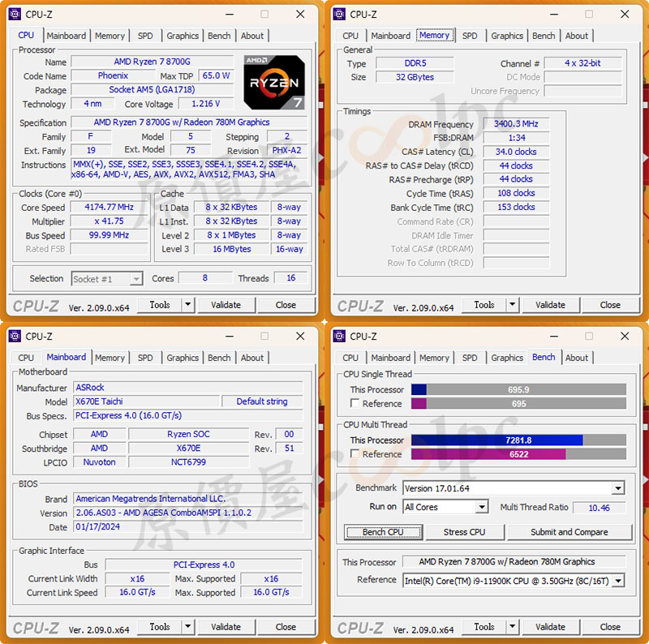Click the single thread Reference 695 bar
This screenshot has height=644, width=649.
[x=518, y=404]
